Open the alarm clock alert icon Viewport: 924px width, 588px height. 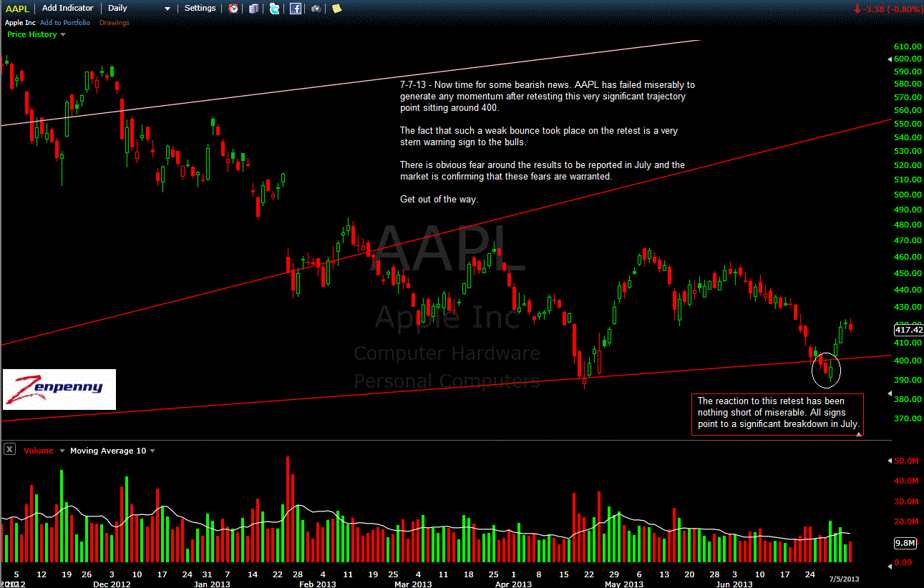coord(234,9)
